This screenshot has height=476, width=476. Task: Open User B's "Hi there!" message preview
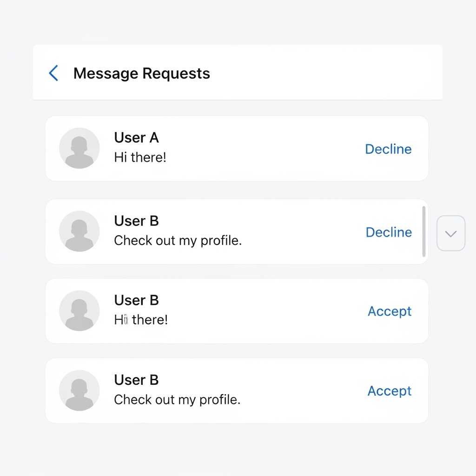[141, 320]
